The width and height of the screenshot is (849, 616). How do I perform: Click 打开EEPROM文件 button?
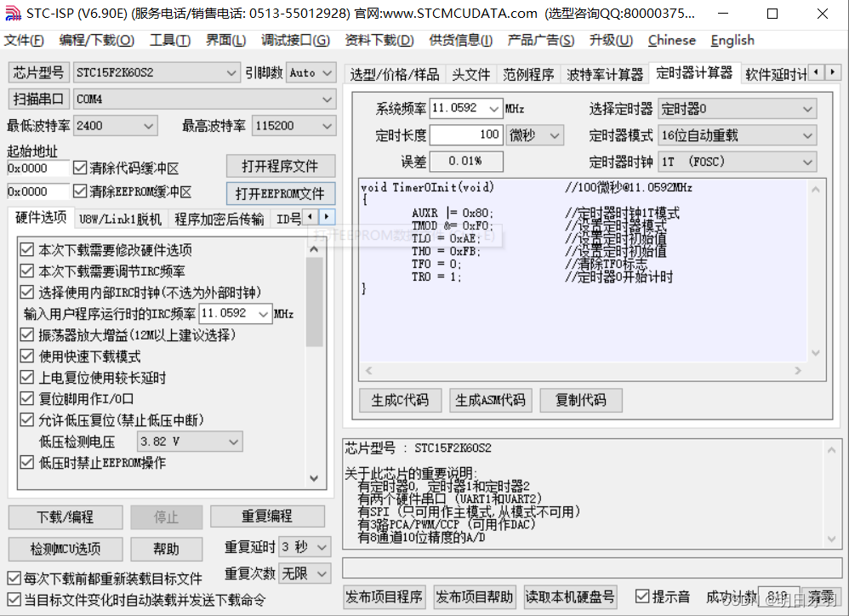pyautogui.click(x=281, y=193)
